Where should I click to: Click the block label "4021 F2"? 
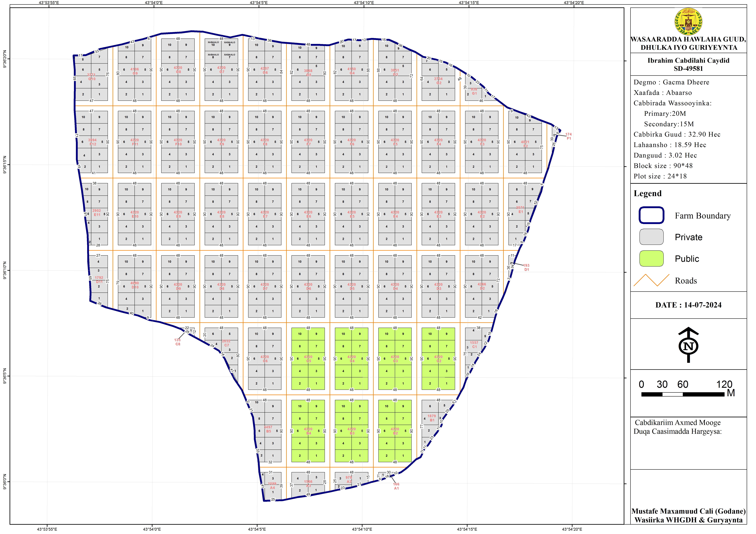525,144
